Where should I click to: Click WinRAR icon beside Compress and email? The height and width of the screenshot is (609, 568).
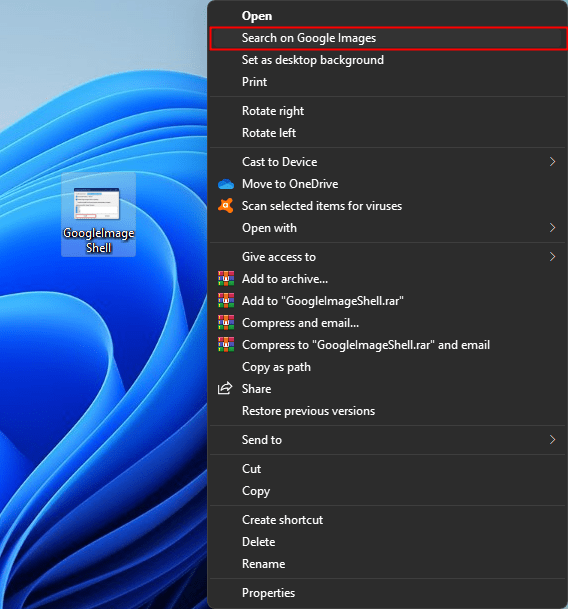(226, 322)
